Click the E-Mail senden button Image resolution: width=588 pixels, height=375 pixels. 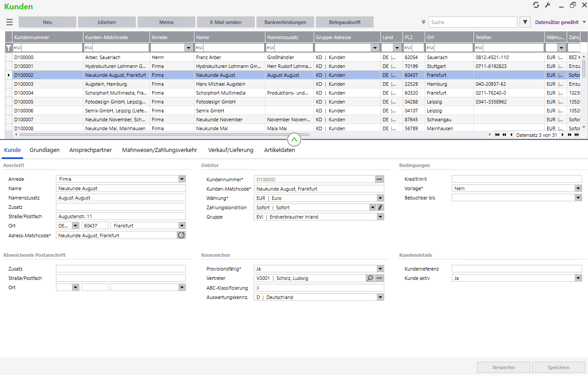226,22
